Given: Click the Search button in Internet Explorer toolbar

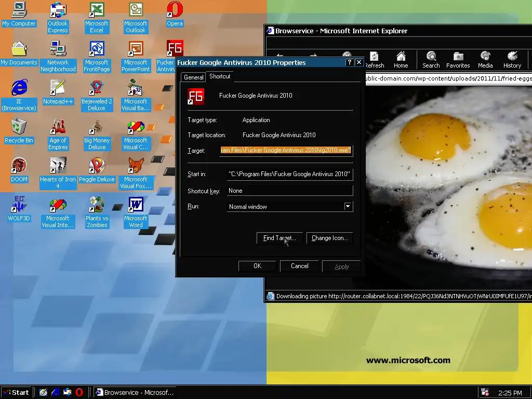Looking at the screenshot, I should (431, 60).
